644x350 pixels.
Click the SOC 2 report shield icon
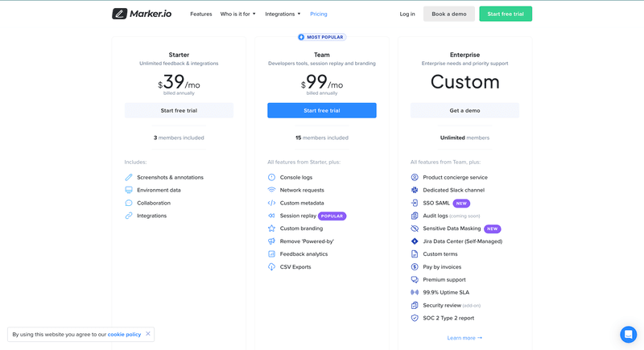coord(415,318)
